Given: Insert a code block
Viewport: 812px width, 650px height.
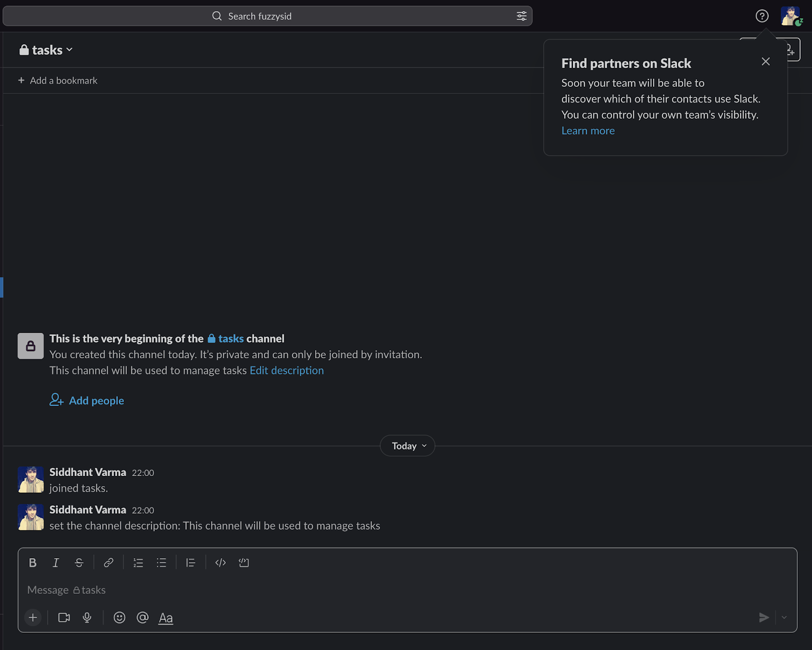Looking at the screenshot, I should [244, 563].
